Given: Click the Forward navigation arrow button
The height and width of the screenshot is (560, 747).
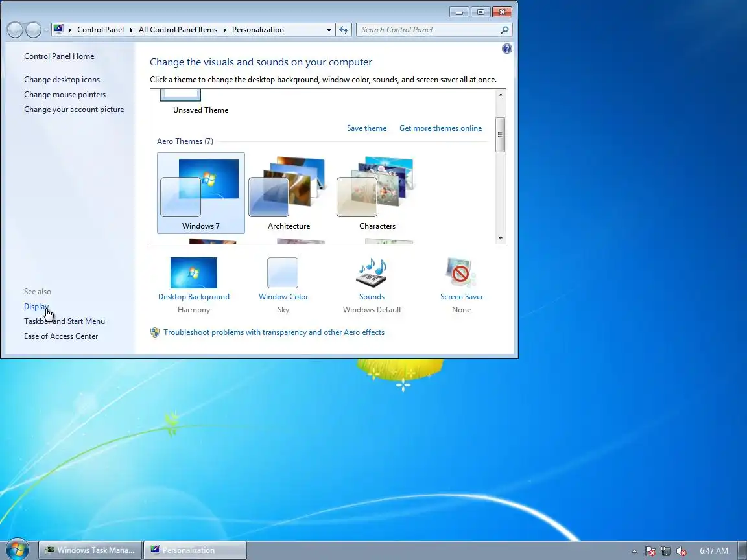Looking at the screenshot, I should point(33,30).
